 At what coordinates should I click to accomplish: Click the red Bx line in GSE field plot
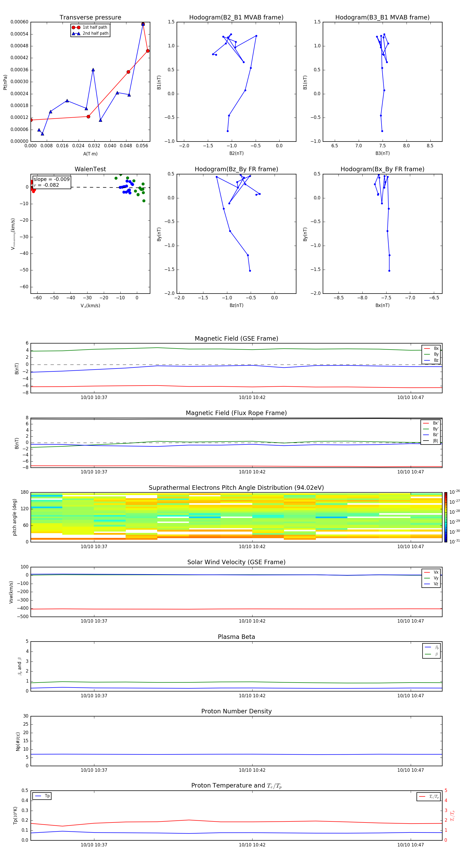coord(236,386)
